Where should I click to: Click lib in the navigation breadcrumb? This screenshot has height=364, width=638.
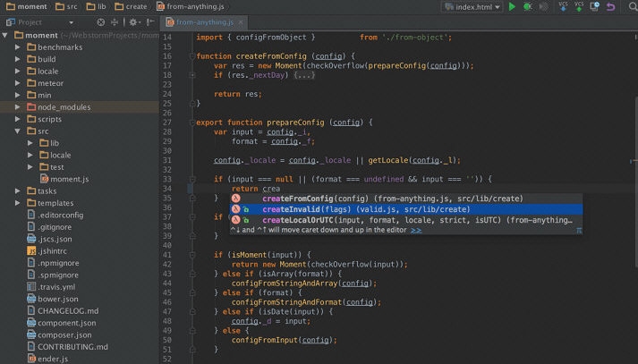(x=97, y=6)
